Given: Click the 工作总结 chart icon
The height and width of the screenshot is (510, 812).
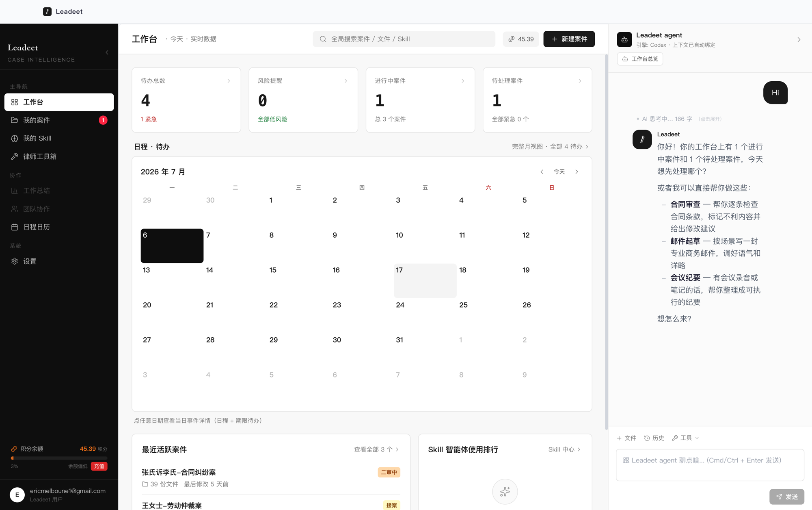Looking at the screenshot, I should point(15,191).
